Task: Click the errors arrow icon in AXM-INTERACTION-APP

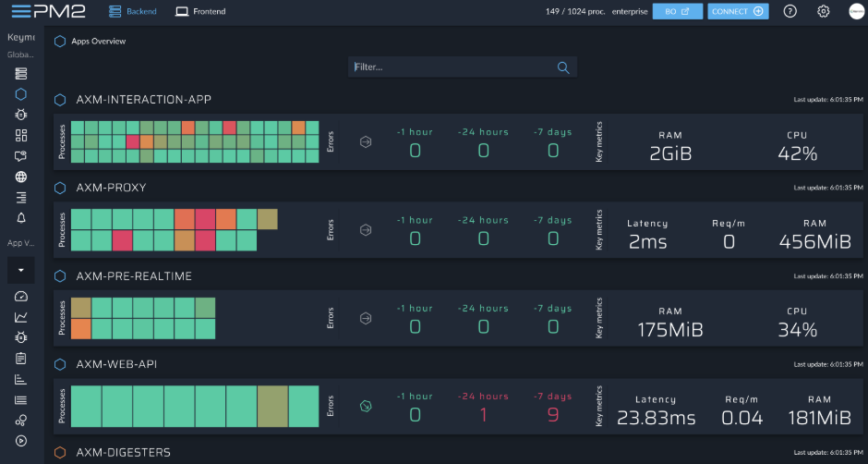Action: coord(366,142)
